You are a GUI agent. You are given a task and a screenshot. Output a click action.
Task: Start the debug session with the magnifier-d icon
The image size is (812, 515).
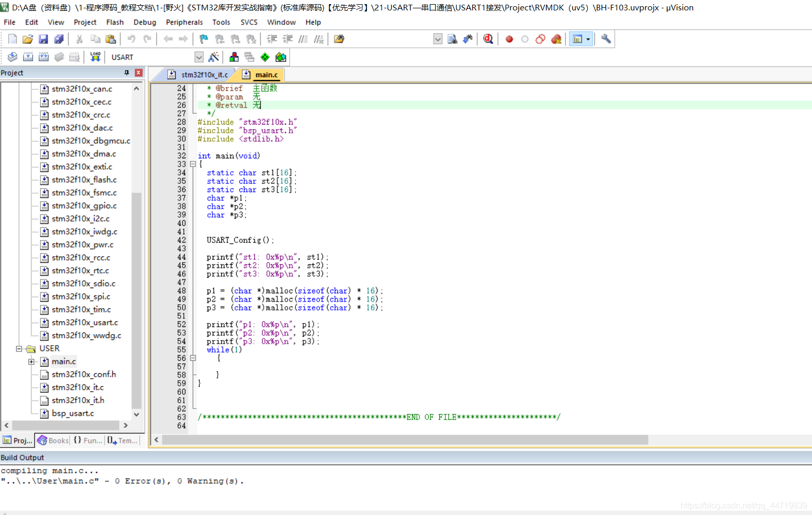488,39
